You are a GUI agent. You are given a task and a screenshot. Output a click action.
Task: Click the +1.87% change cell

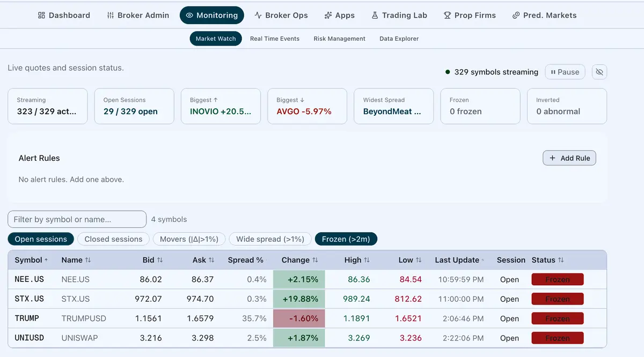point(299,338)
